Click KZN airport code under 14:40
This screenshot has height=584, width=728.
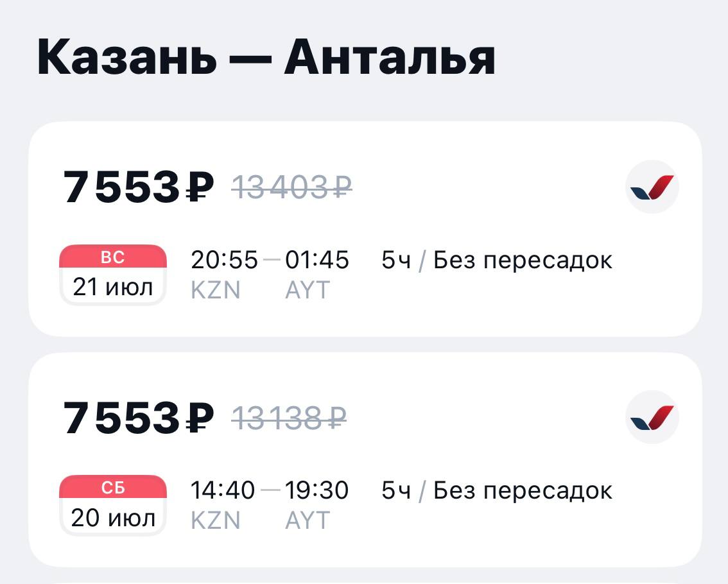pyautogui.click(x=215, y=520)
